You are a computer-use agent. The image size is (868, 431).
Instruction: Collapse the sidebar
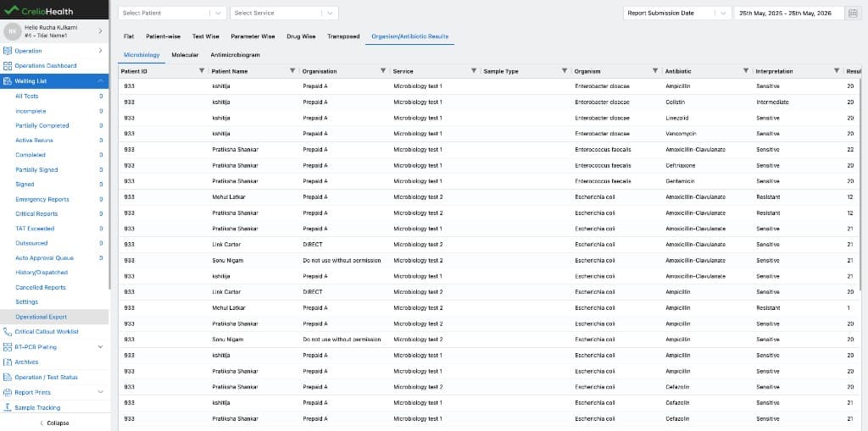pos(54,423)
